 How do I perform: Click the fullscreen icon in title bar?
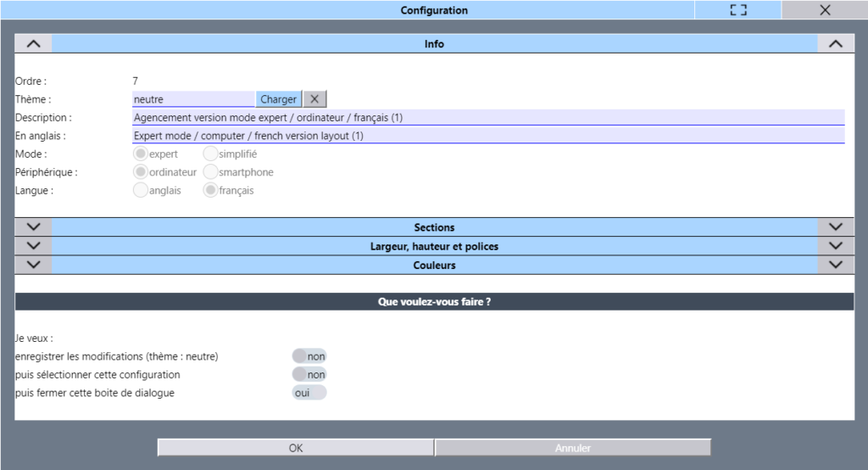click(737, 10)
